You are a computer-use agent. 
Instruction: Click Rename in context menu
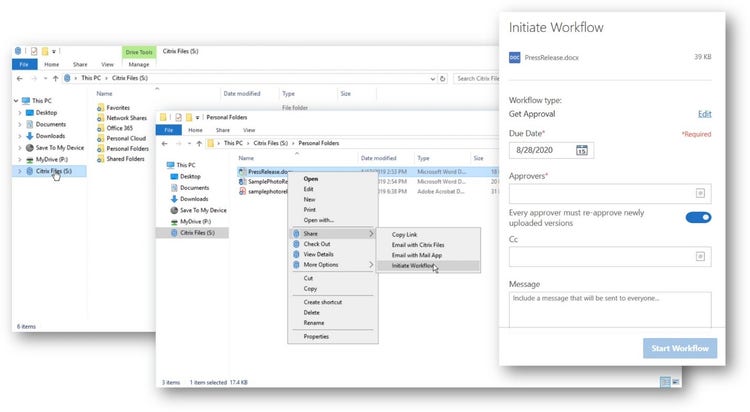(313, 323)
